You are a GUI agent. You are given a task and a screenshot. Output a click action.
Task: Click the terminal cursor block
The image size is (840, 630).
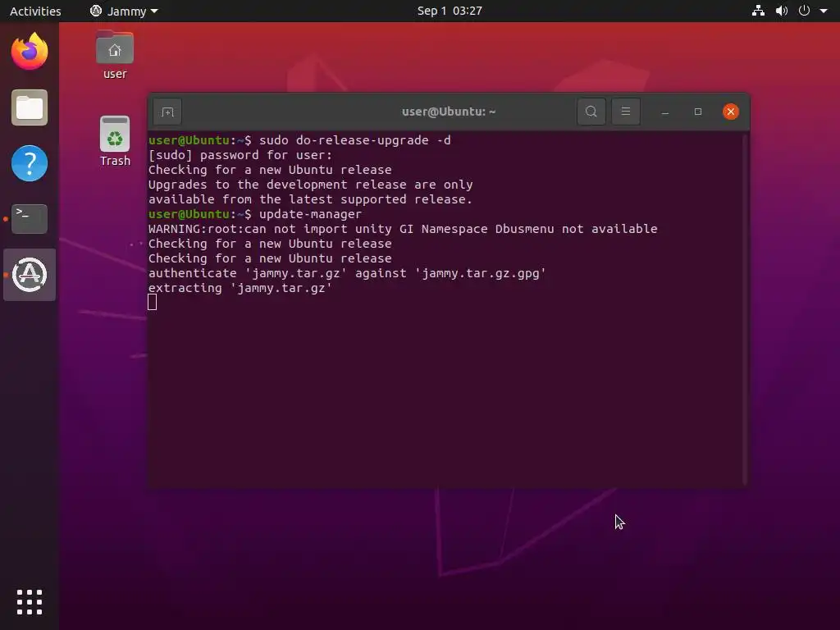[152, 303]
